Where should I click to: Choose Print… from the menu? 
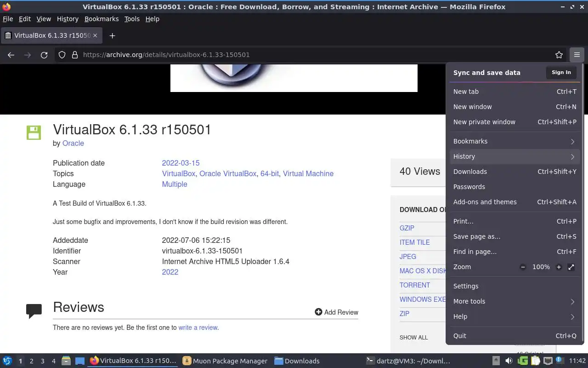click(x=514, y=221)
